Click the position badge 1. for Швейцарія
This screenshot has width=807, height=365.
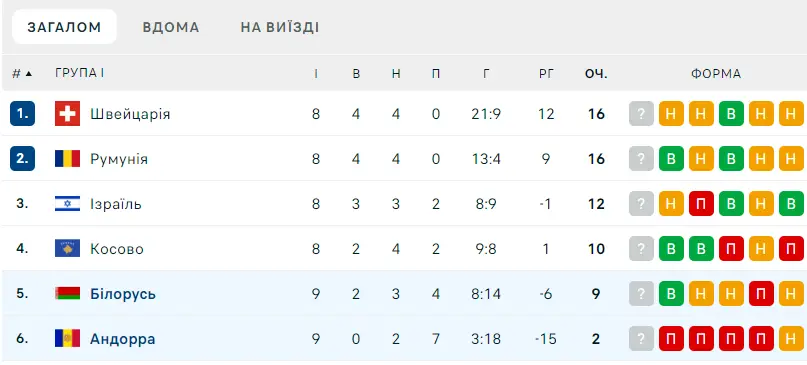[23, 114]
